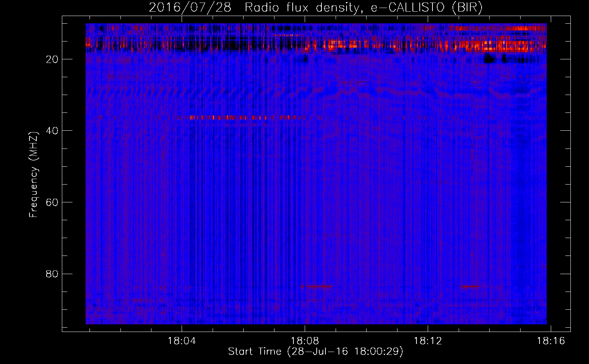The width and height of the screenshot is (589, 364).
Task: Click the 18:16 time tick label
Action: point(551,341)
